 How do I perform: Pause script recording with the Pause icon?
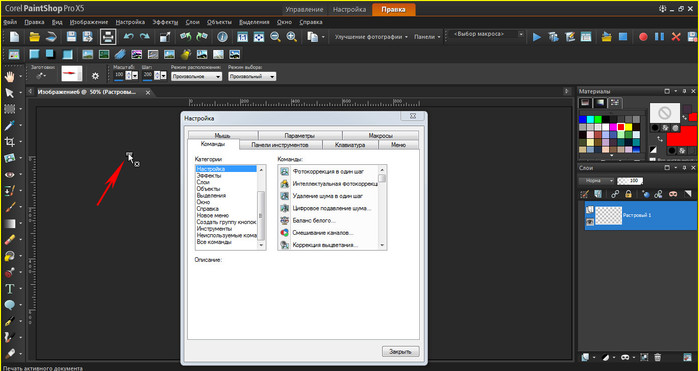click(x=659, y=37)
